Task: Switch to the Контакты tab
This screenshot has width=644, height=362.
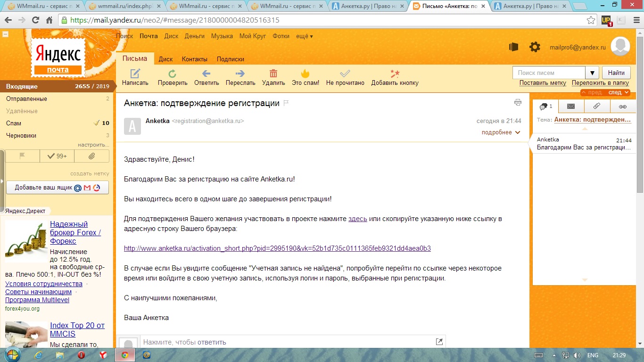Action: 195,59
